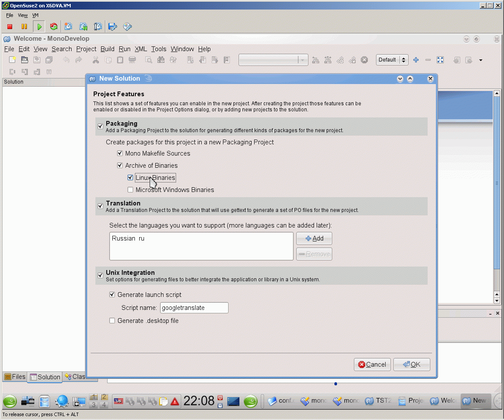The width and height of the screenshot is (504, 420).
Task: Click Add language button
Action: click(314, 238)
